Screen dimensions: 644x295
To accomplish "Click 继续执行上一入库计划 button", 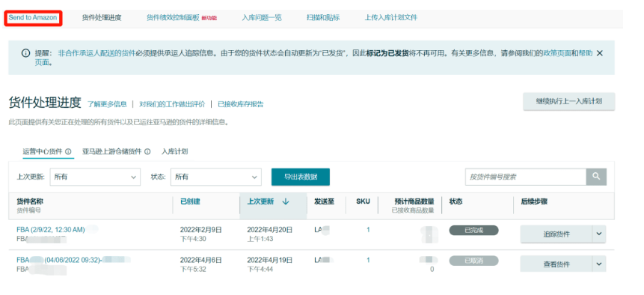I will coord(569,102).
